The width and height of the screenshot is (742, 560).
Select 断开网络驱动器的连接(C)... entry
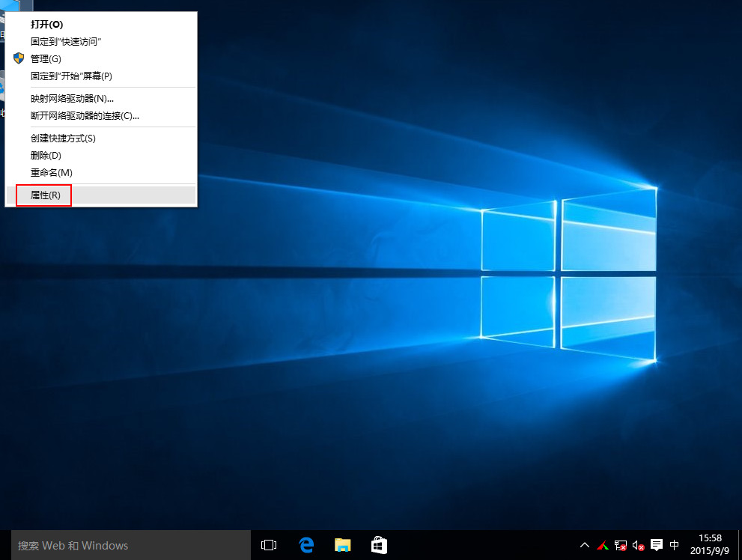tap(85, 115)
